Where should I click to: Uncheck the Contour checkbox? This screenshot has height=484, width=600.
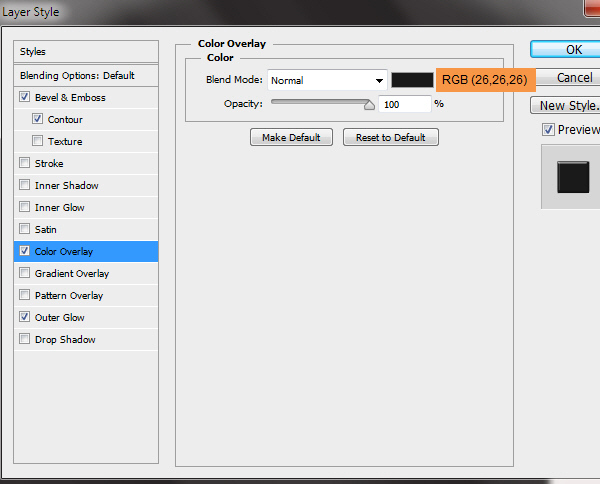(38, 120)
